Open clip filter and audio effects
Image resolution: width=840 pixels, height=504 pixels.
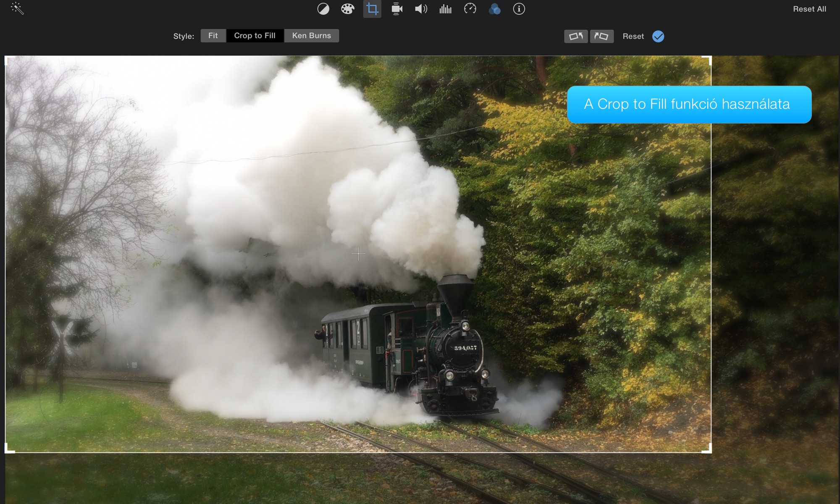[494, 9]
